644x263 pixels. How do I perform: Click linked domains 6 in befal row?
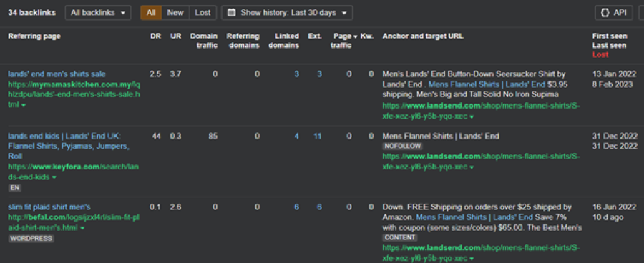[296, 207]
